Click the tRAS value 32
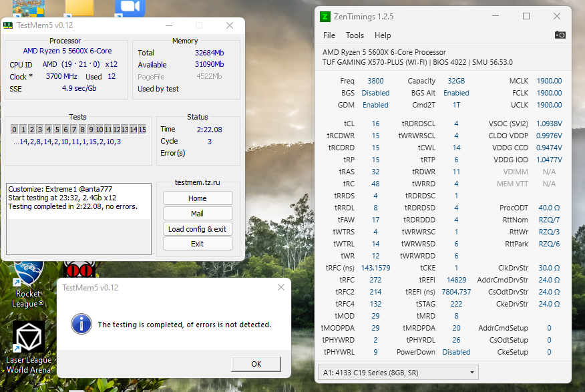The width and height of the screenshot is (585, 392). click(x=375, y=172)
